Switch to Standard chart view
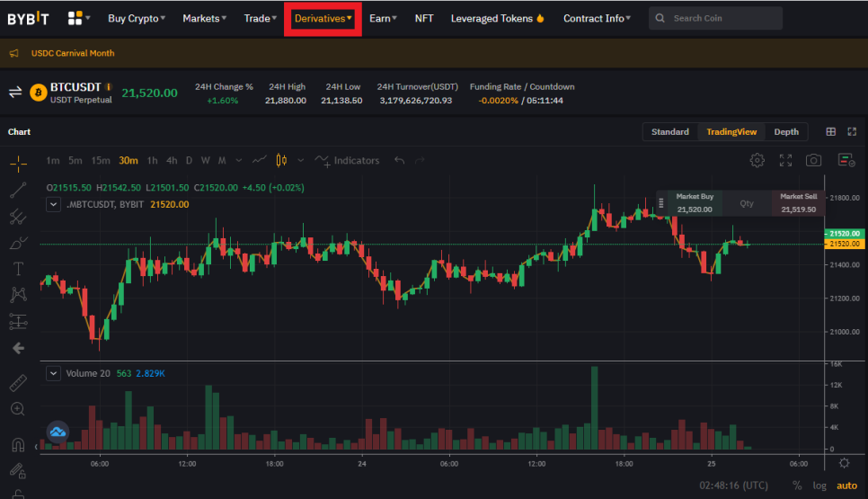The height and width of the screenshot is (499, 868). (x=669, y=132)
